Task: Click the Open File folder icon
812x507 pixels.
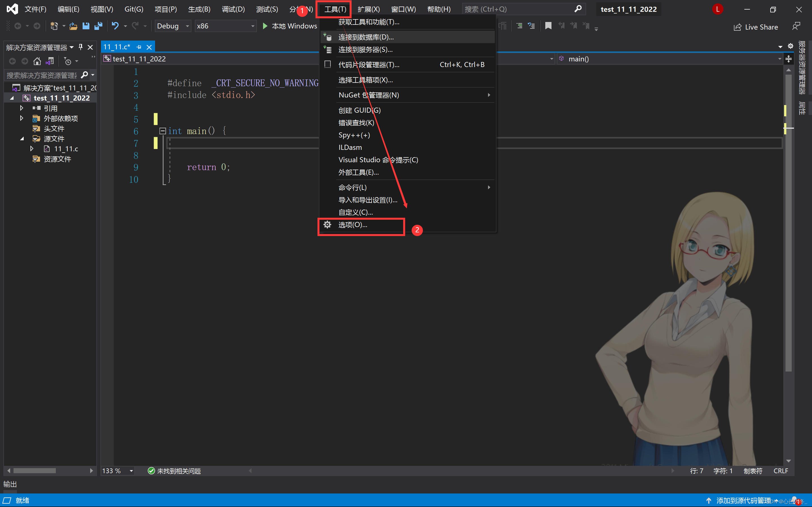Action: click(73, 26)
